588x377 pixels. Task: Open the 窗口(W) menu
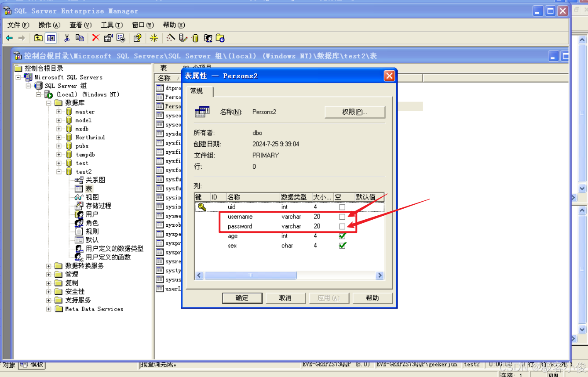click(x=143, y=25)
